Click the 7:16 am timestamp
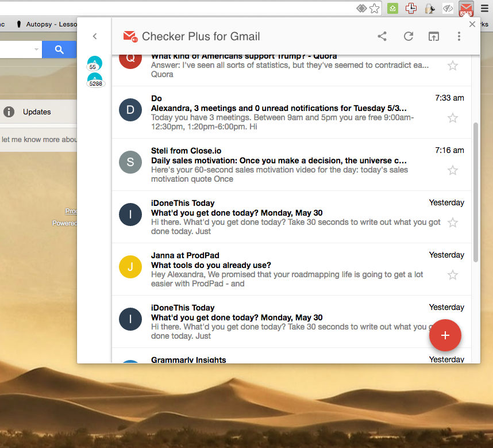 [449, 150]
